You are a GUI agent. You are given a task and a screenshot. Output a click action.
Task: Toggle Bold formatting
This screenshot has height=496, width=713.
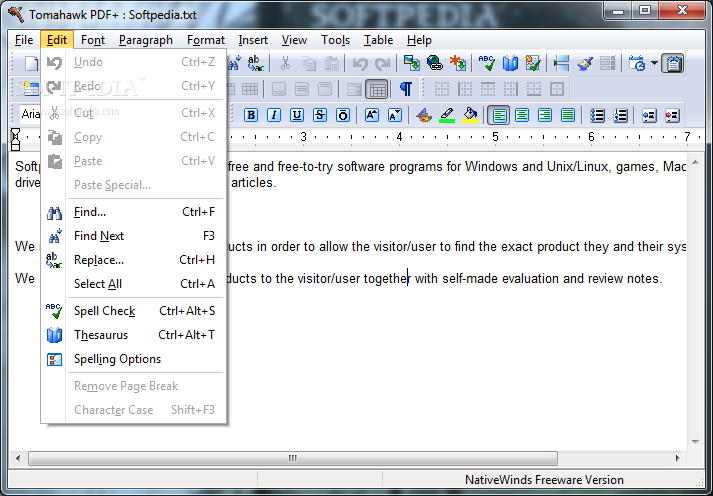tap(251, 115)
